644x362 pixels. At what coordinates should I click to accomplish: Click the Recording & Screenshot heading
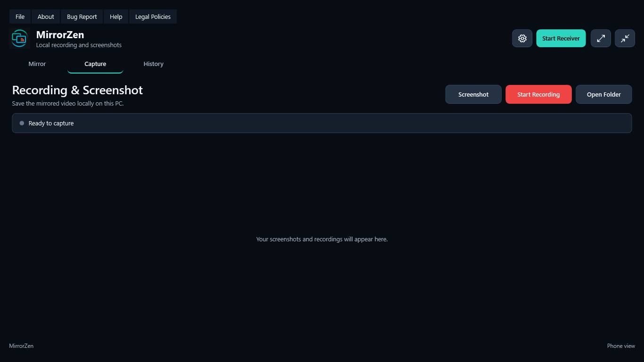(x=77, y=90)
